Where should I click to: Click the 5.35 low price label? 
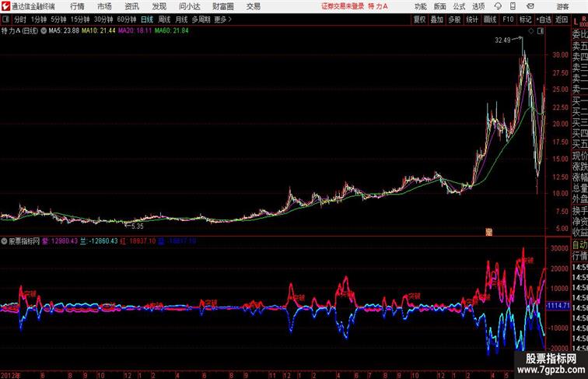click(x=137, y=226)
